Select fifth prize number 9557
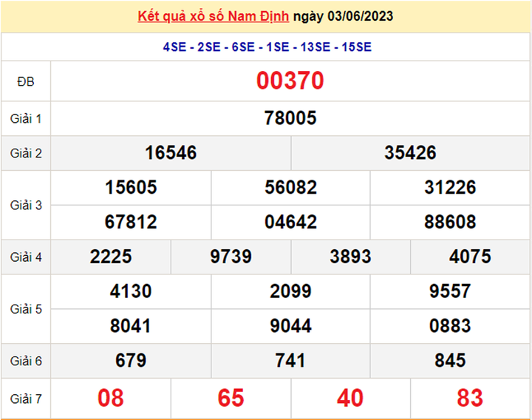532x420 pixels. [450, 291]
